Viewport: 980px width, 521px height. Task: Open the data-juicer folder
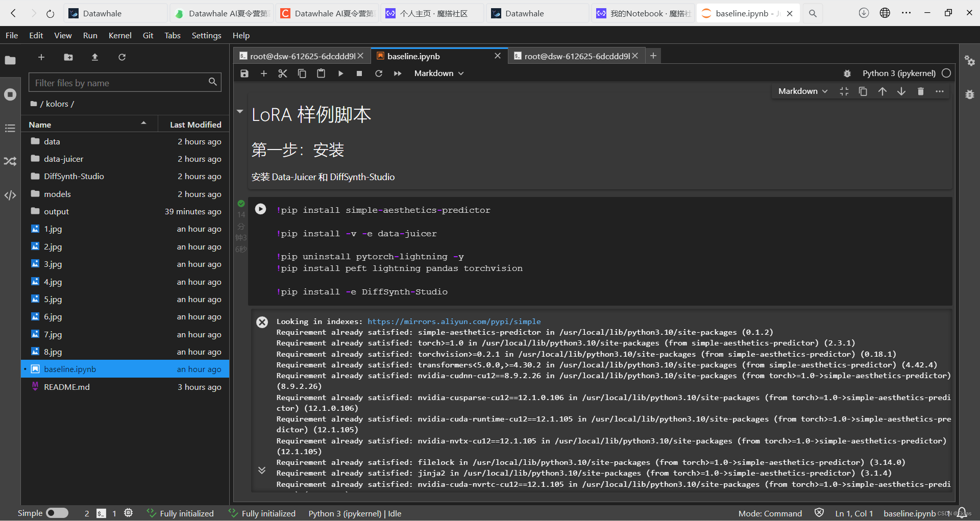[x=125, y=159]
